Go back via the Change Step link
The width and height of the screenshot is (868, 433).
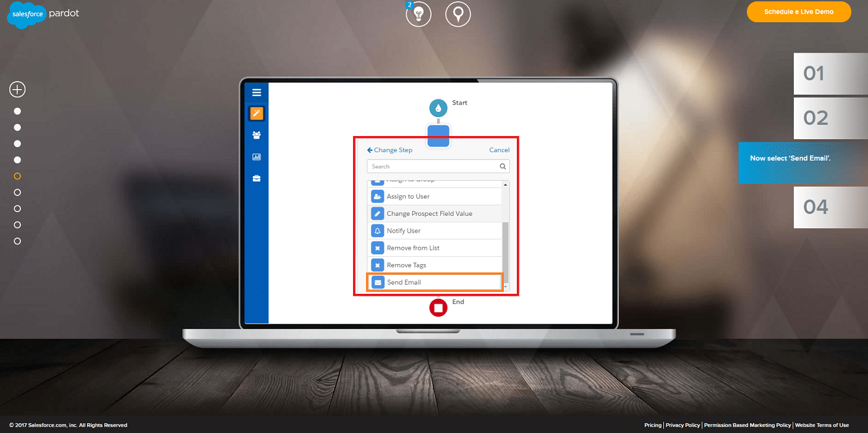389,150
